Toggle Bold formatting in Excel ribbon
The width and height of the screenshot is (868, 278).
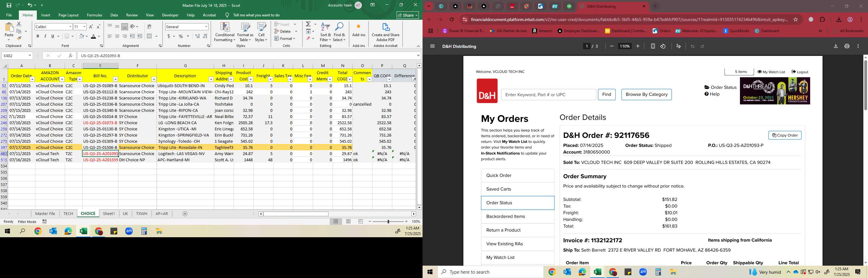click(x=38, y=36)
